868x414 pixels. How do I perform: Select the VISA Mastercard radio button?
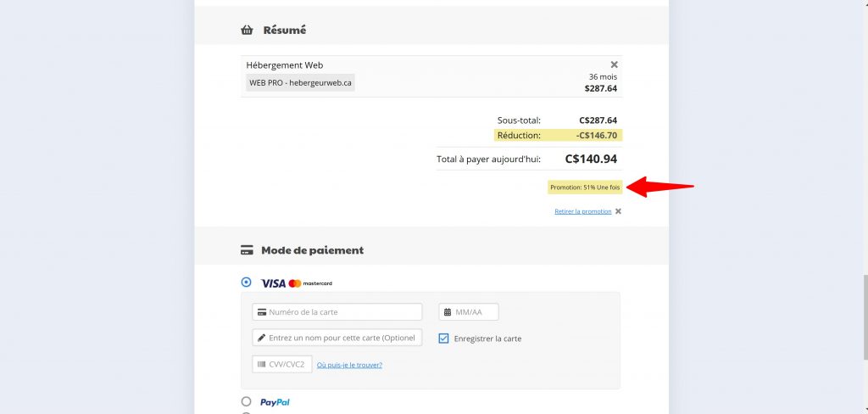[247, 283]
